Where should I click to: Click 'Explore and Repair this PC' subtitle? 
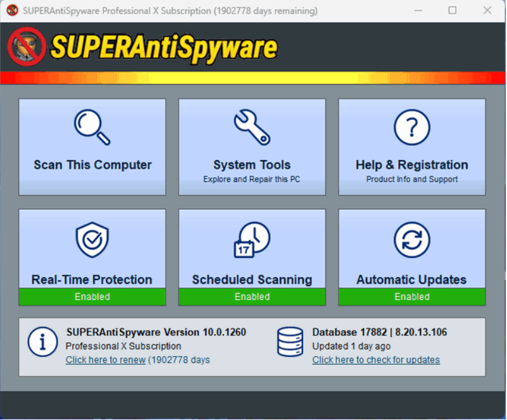(x=251, y=179)
